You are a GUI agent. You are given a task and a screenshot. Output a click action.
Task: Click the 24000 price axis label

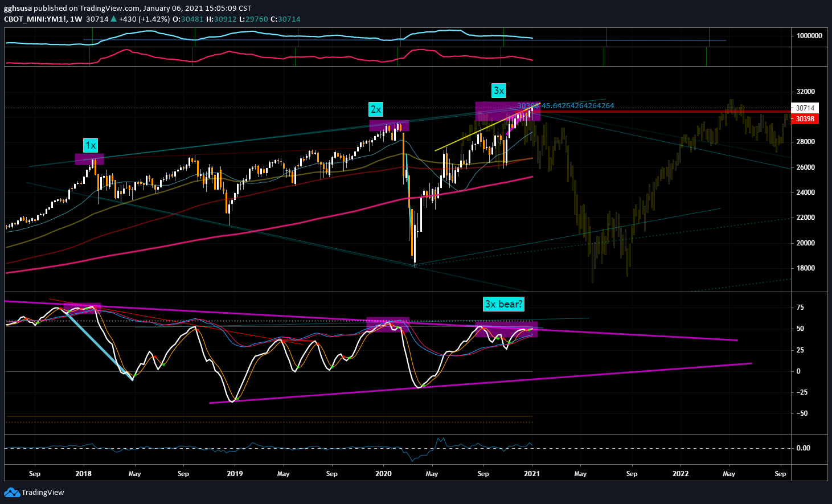[x=805, y=192]
